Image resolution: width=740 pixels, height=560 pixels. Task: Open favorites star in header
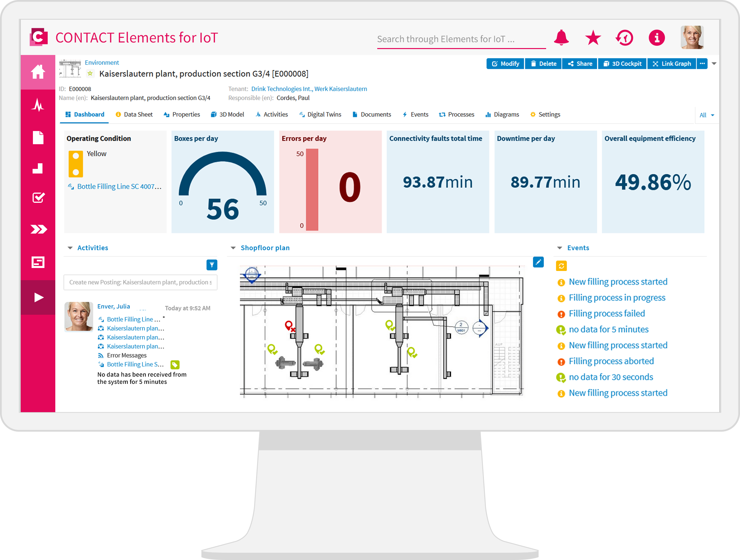tap(593, 38)
